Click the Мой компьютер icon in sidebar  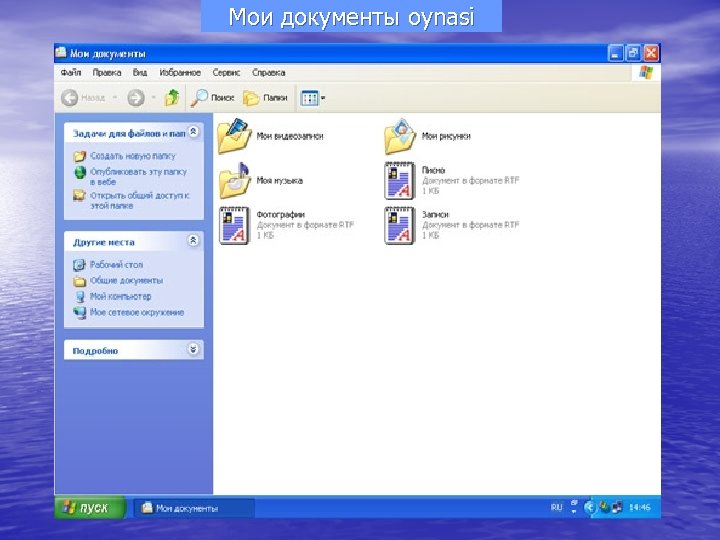coord(80,297)
